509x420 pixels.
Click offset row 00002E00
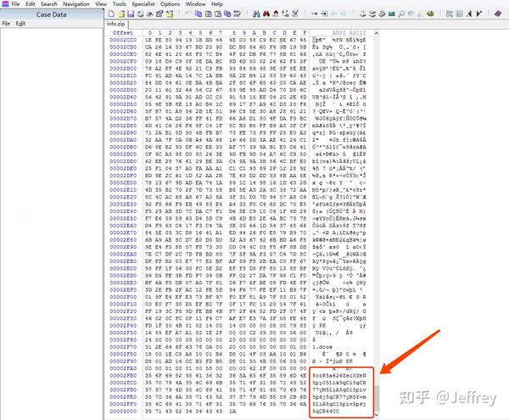pyautogui.click(x=123, y=182)
